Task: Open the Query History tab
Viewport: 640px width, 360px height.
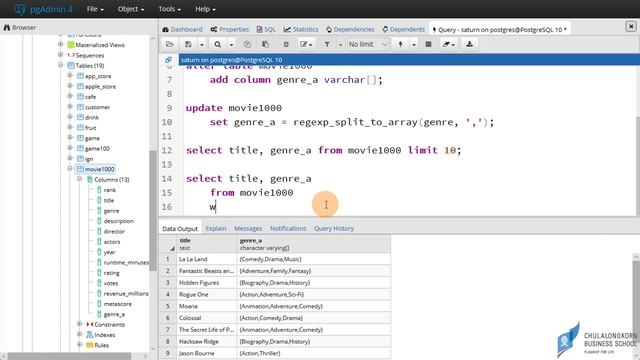Action: (x=334, y=229)
